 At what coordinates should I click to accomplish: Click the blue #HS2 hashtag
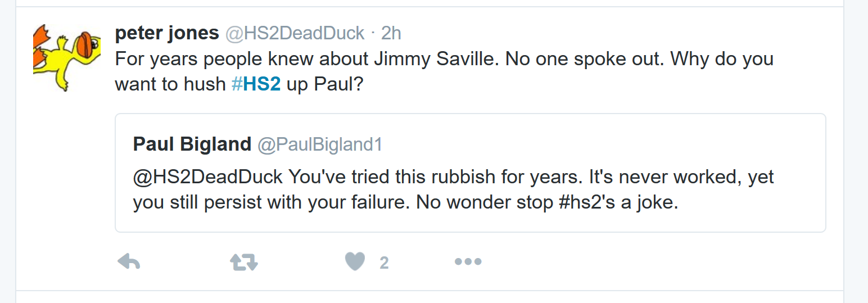pos(256,84)
